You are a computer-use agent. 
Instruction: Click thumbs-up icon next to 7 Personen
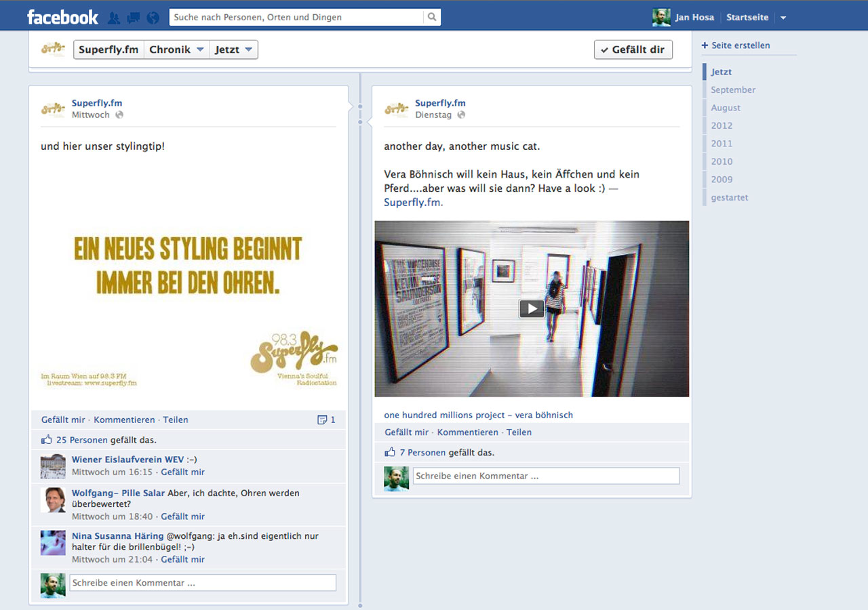[390, 451]
